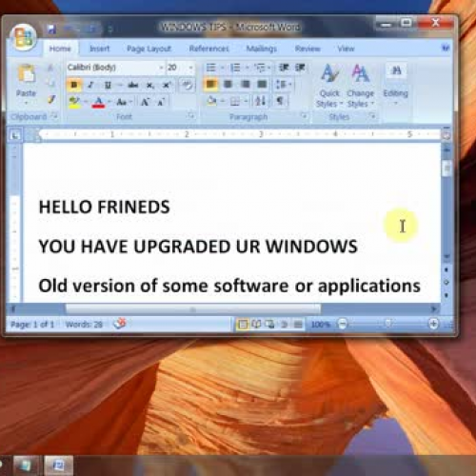
Task: Zoom out with the minus button
Action: [x=343, y=324]
